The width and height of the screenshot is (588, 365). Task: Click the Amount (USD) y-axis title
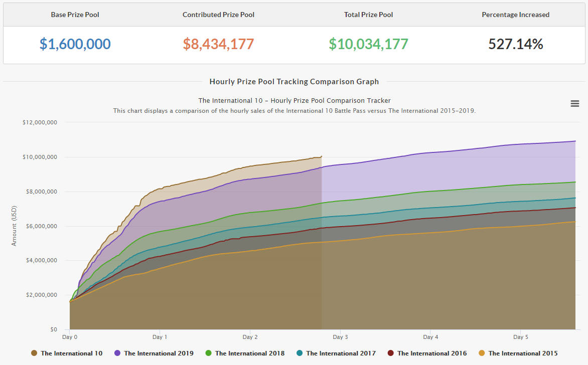(14, 226)
